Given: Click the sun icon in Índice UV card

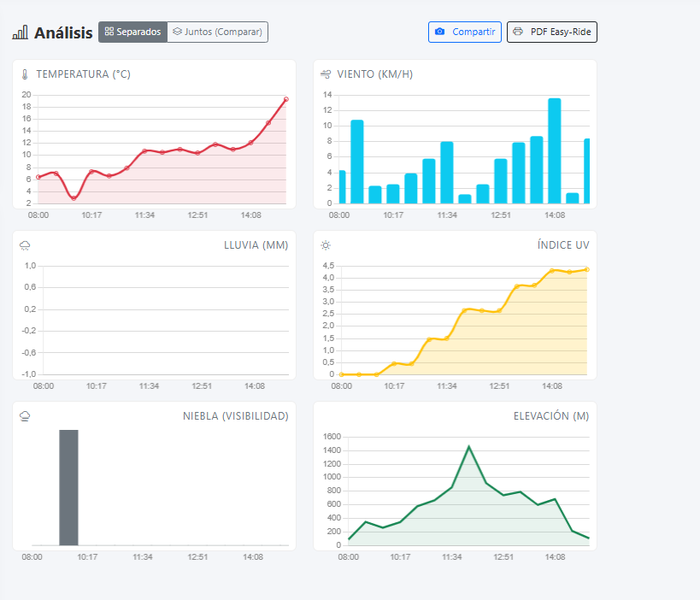Looking at the screenshot, I should click(326, 245).
